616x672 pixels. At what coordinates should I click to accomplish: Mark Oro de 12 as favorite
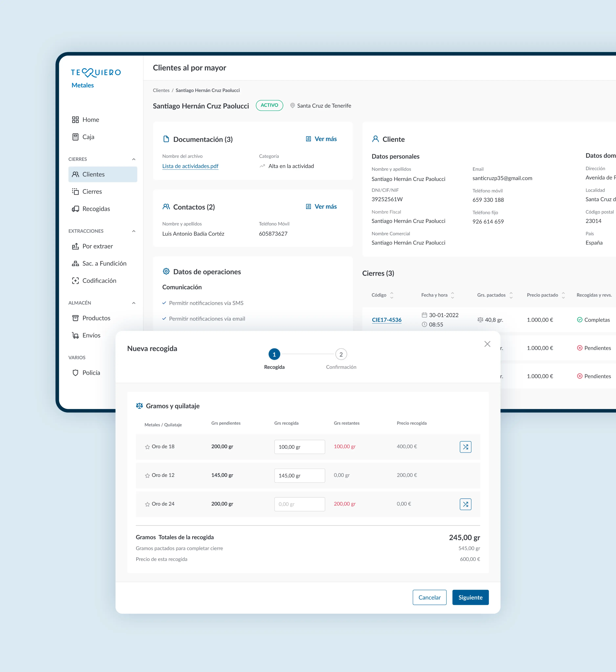click(x=147, y=475)
